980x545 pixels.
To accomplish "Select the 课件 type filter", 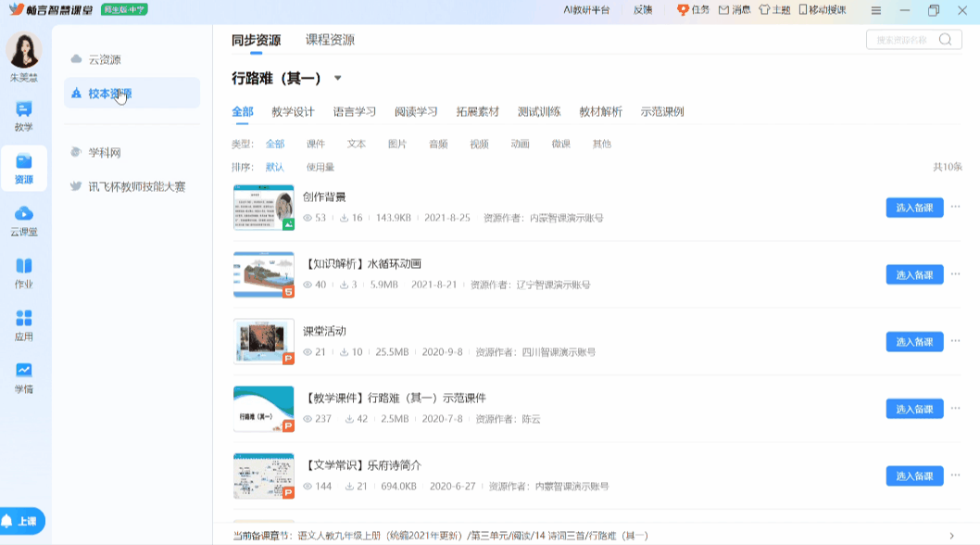I will (x=316, y=145).
